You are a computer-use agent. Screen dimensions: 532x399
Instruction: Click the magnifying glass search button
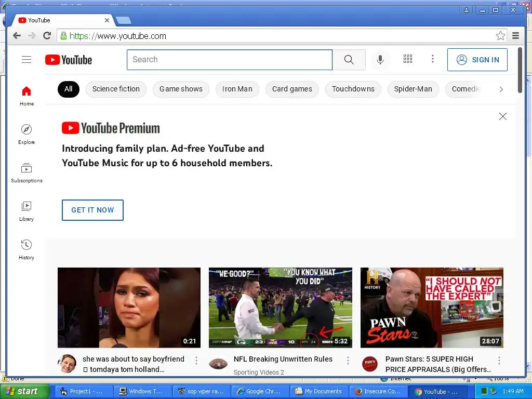[x=349, y=60]
